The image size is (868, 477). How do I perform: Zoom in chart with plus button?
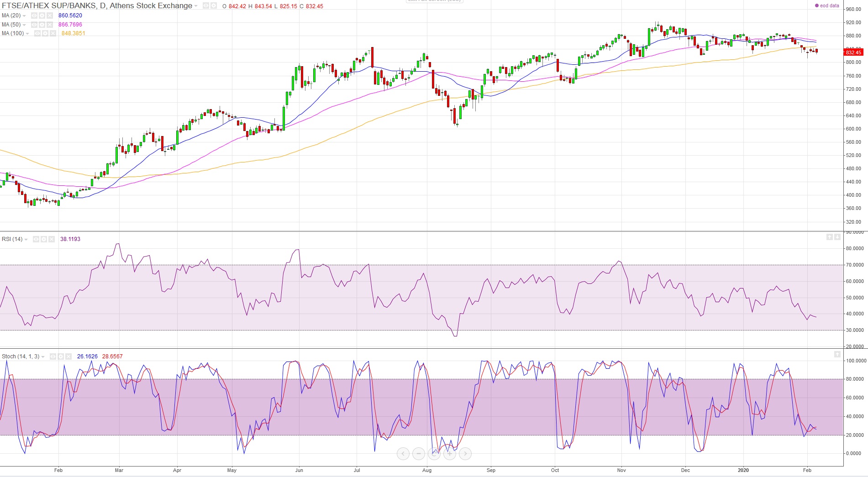pyautogui.click(x=450, y=454)
